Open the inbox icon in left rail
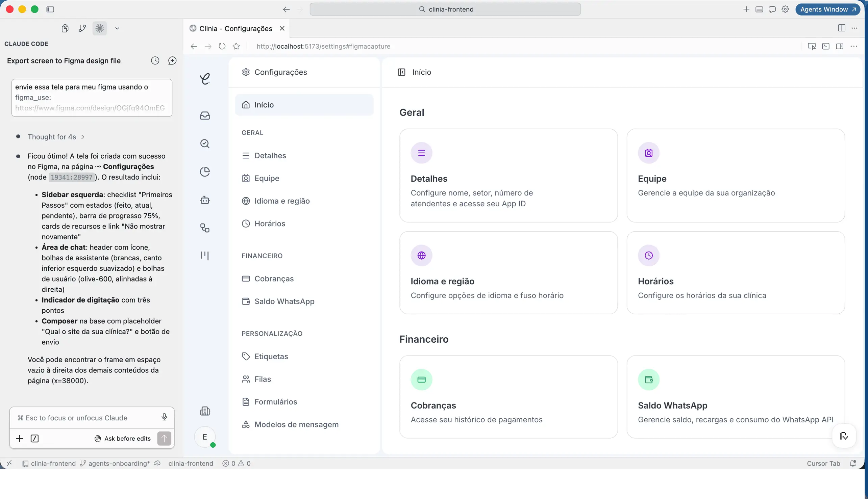Screen dimensions: 868x499 (x=205, y=115)
